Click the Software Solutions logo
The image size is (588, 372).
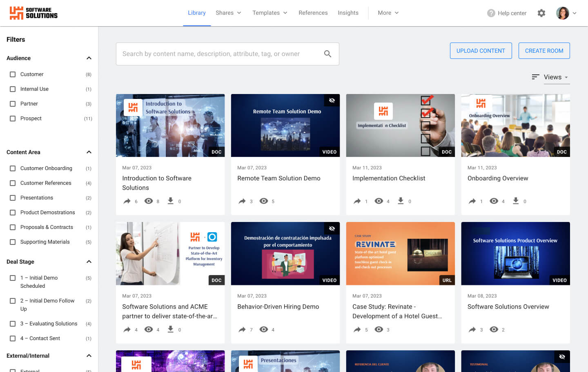(33, 13)
